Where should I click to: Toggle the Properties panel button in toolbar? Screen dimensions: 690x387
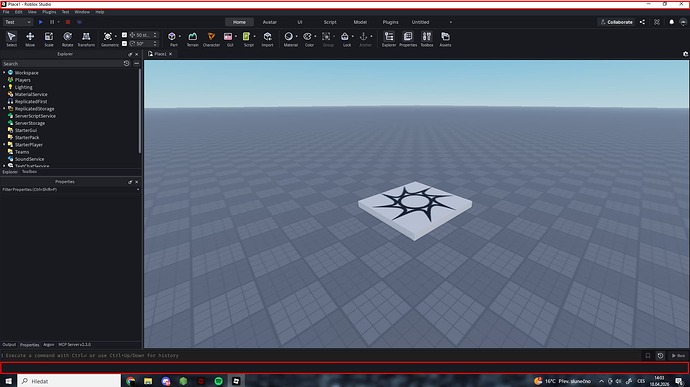[x=408, y=39]
